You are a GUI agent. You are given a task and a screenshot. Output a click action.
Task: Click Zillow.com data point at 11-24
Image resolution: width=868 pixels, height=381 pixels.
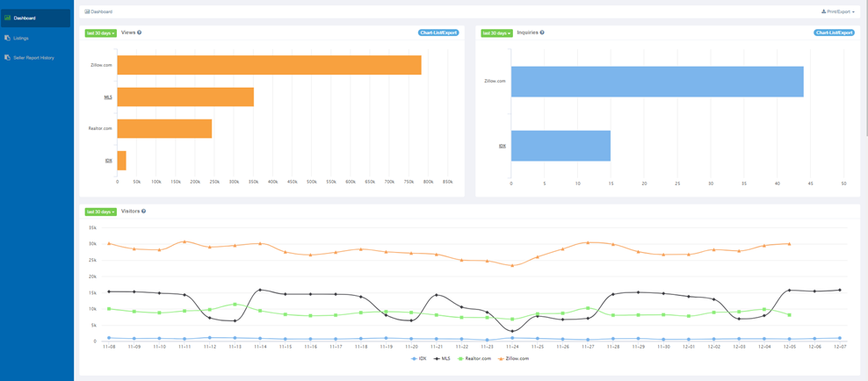[x=512, y=265]
